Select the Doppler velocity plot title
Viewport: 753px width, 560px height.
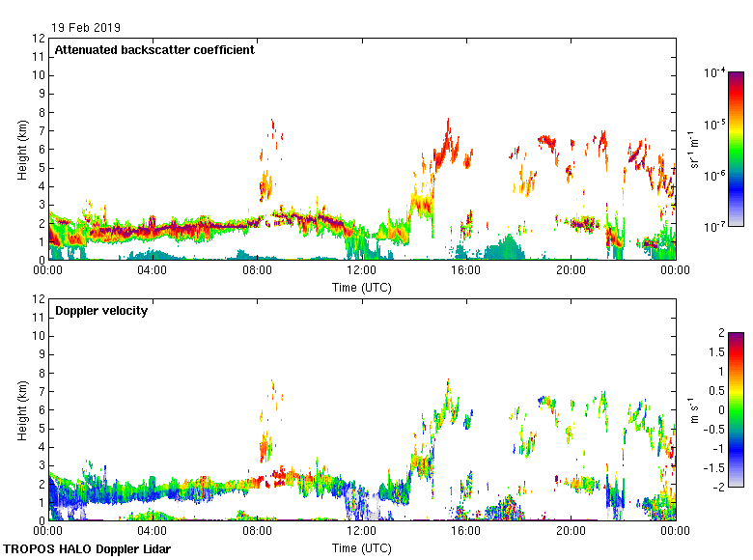(x=101, y=311)
